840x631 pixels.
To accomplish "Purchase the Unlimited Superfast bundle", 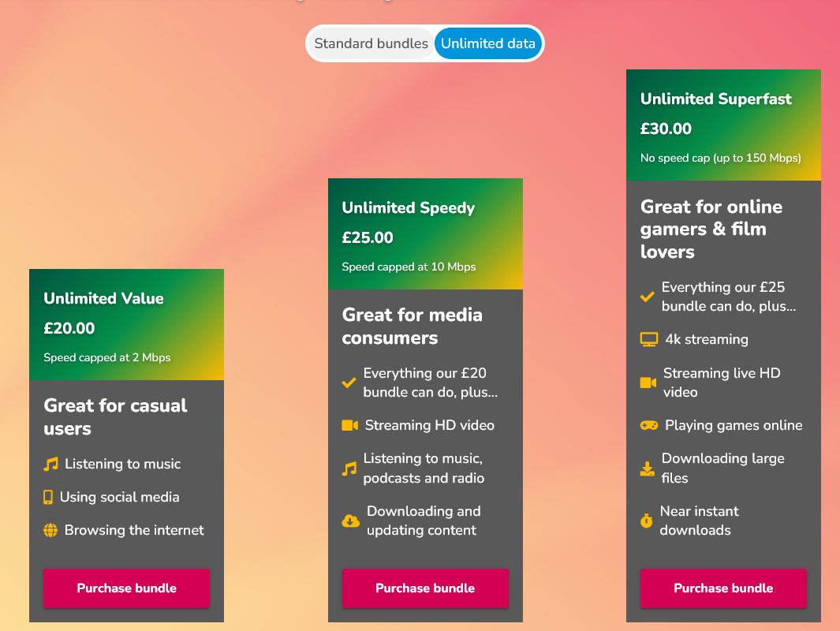I will [723, 588].
